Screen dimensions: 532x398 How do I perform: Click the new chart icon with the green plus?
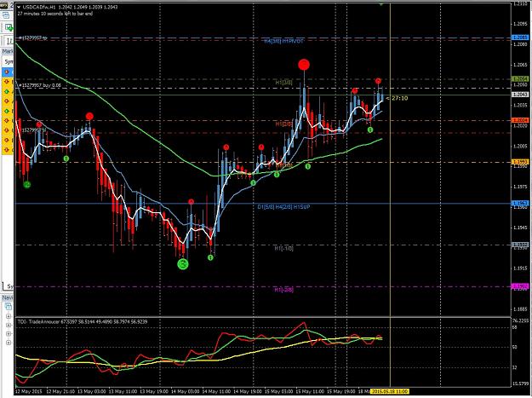point(9,27)
